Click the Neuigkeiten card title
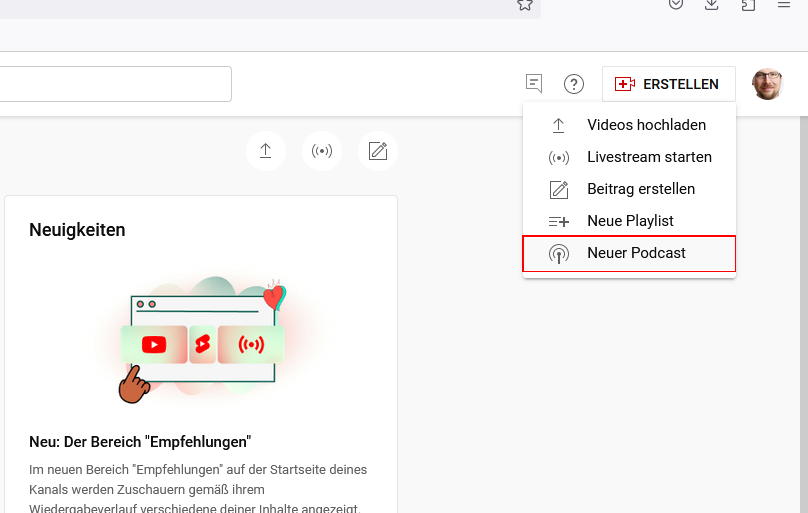 (77, 230)
